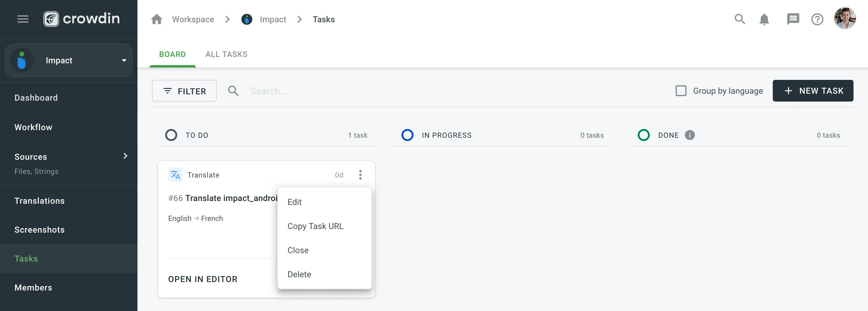Image resolution: width=868 pixels, height=311 pixels.
Task: Open the notifications bell
Action: point(764,19)
